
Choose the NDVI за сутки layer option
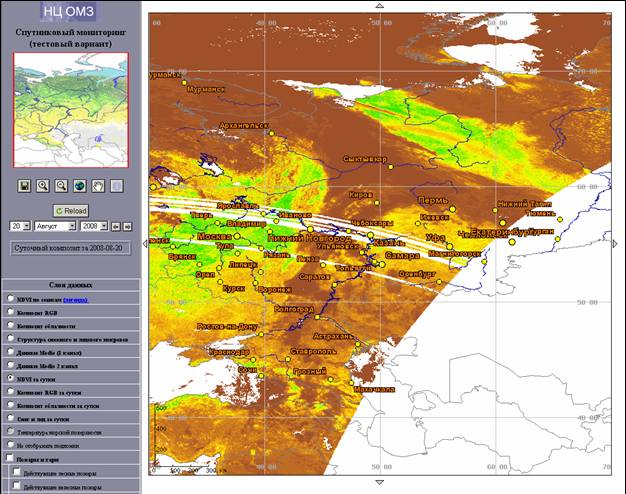tap(10, 380)
